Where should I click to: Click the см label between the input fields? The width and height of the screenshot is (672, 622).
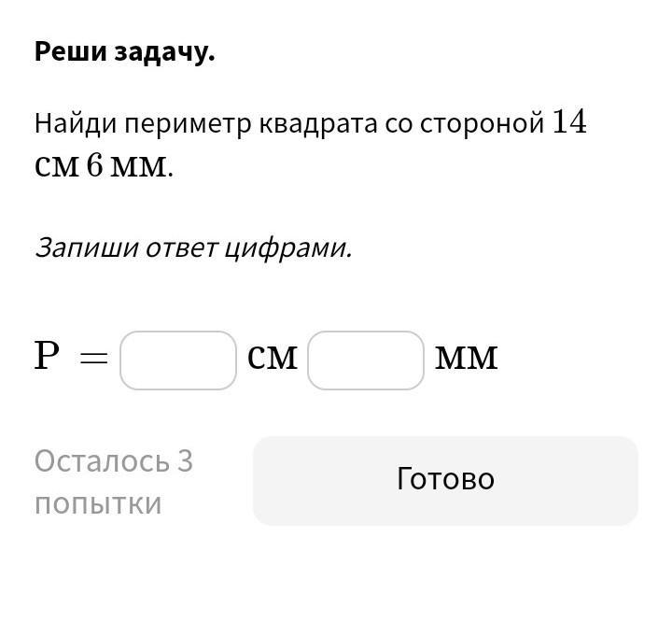click(x=273, y=358)
